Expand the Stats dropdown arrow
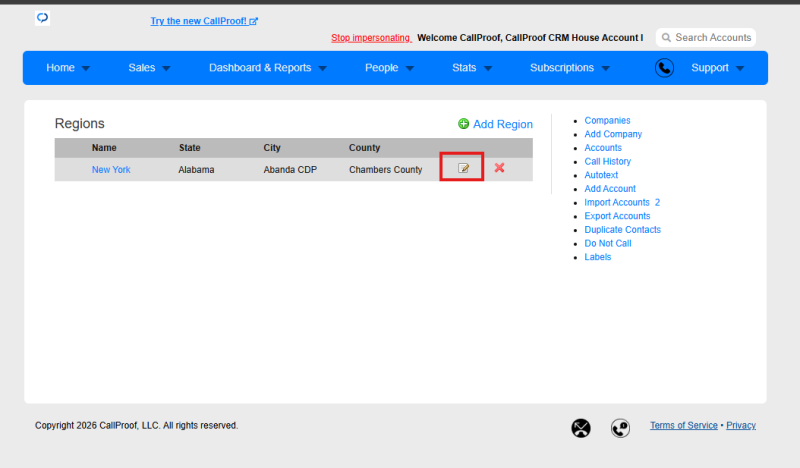 tap(488, 68)
